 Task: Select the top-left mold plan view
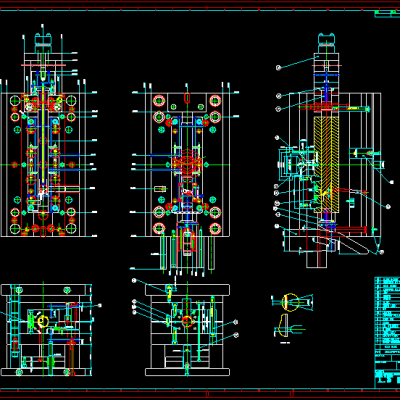43,133
